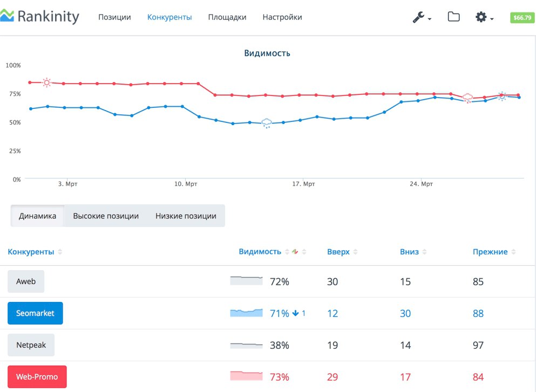This screenshot has height=392, width=536.
Task: Click the Прежние column header
Action: pos(490,252)
